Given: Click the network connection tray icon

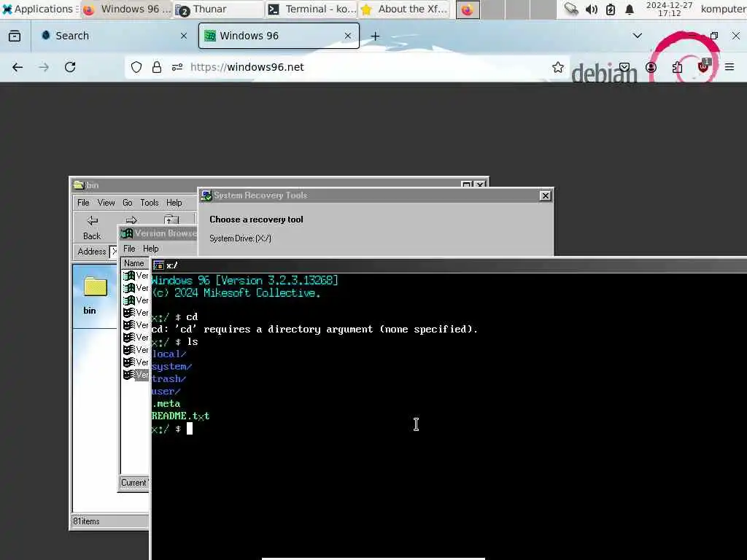Looking at the screenshot, I should pos(570,9).
